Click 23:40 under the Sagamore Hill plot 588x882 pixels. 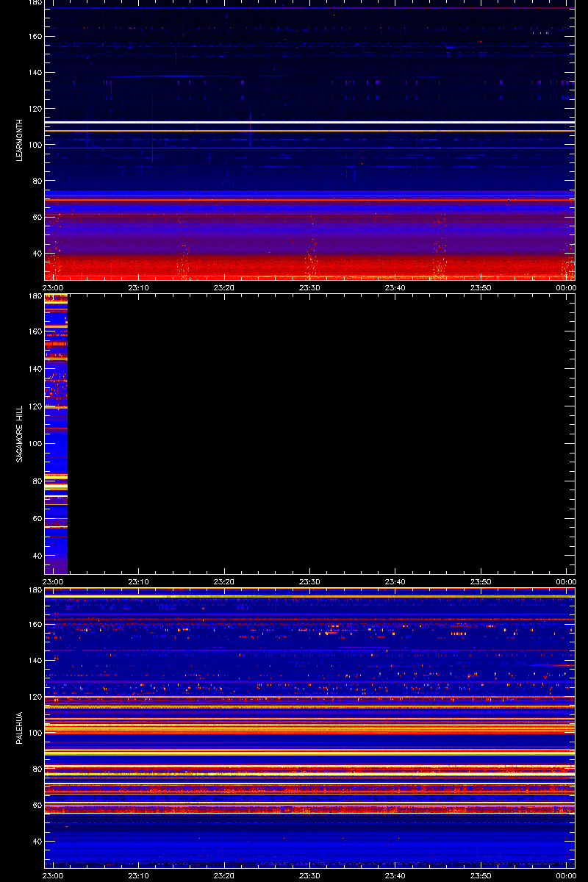[x=395, y=581]
